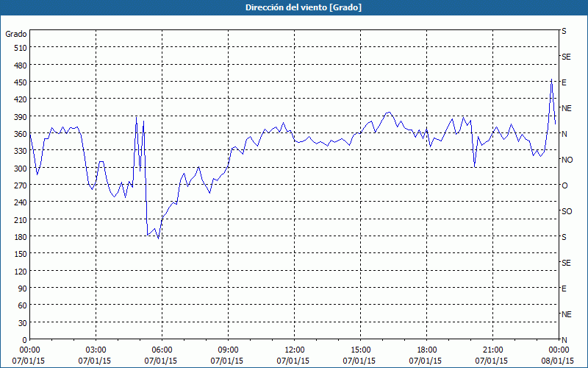The height and width of the screenshot is (368, 588).
Task: Click the 270 tick label
Action: pos(21,185)
